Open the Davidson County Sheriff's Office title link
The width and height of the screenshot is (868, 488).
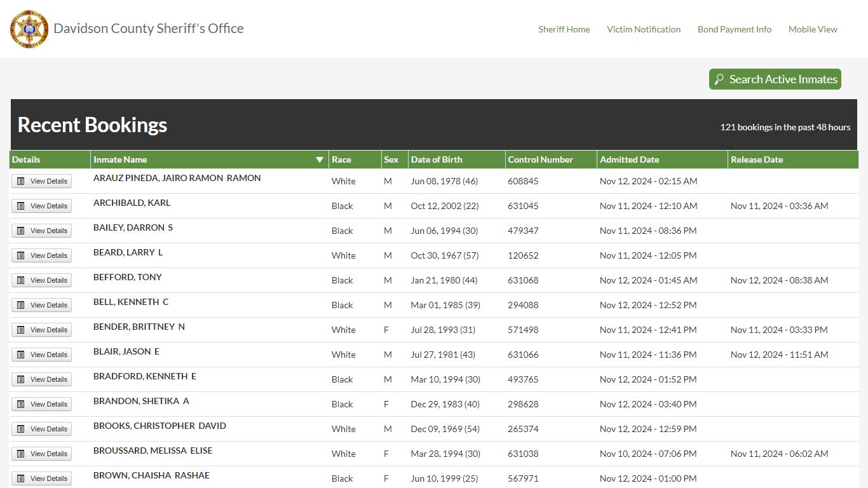coord(149,29)
